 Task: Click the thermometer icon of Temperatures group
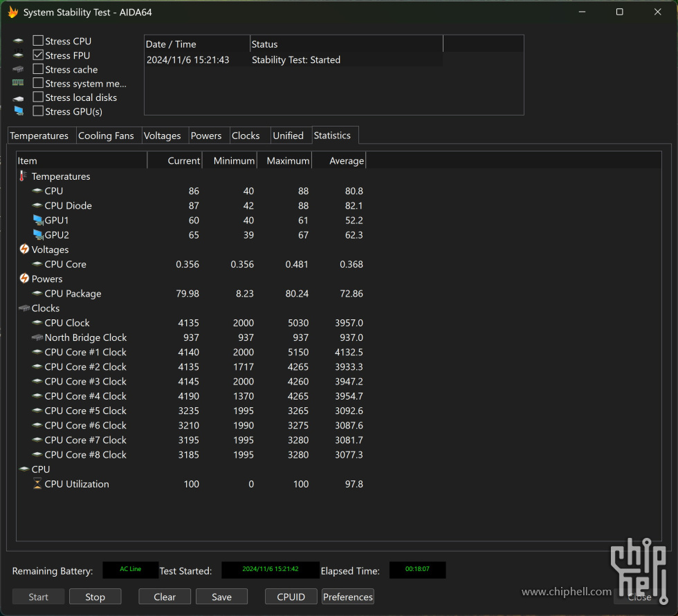24,176
